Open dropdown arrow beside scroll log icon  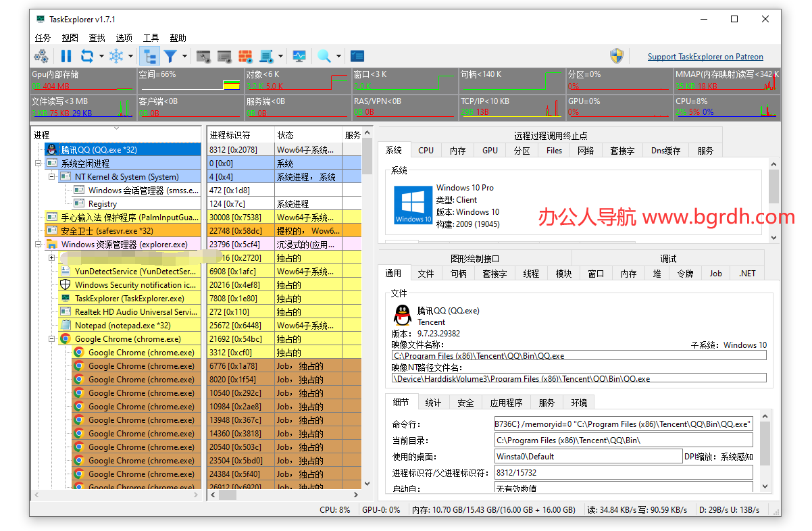point(280,57)
